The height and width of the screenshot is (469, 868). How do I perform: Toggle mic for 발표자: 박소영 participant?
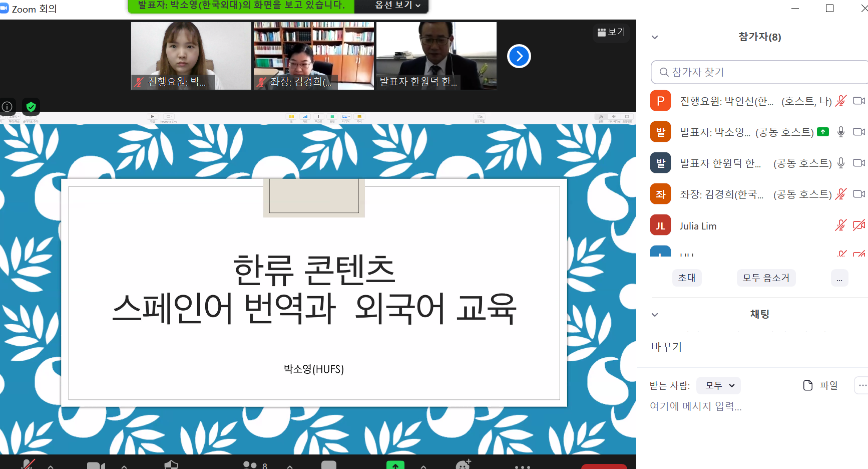[x=841, y=132]
